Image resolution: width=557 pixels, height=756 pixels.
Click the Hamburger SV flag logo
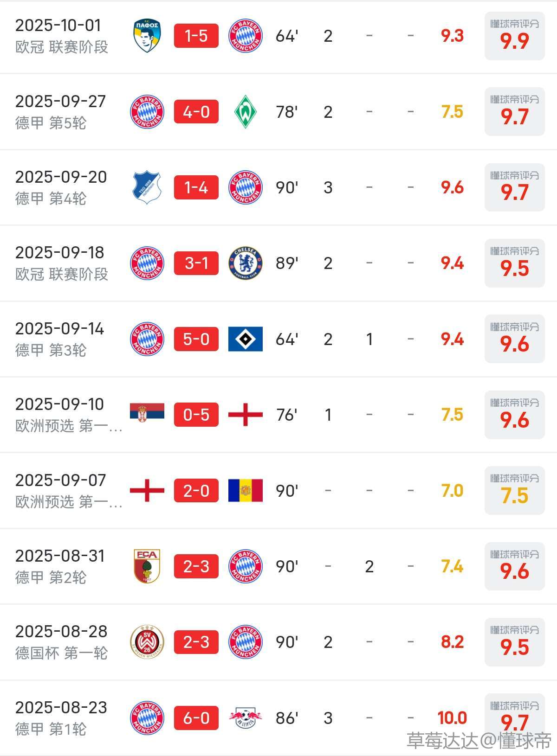click(x=246, y=339)
